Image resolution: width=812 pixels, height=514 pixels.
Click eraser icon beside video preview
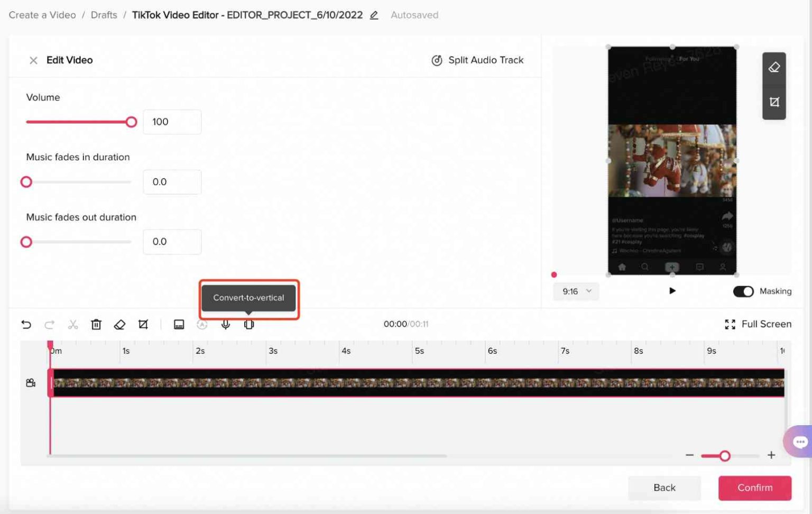click(774, 67)
